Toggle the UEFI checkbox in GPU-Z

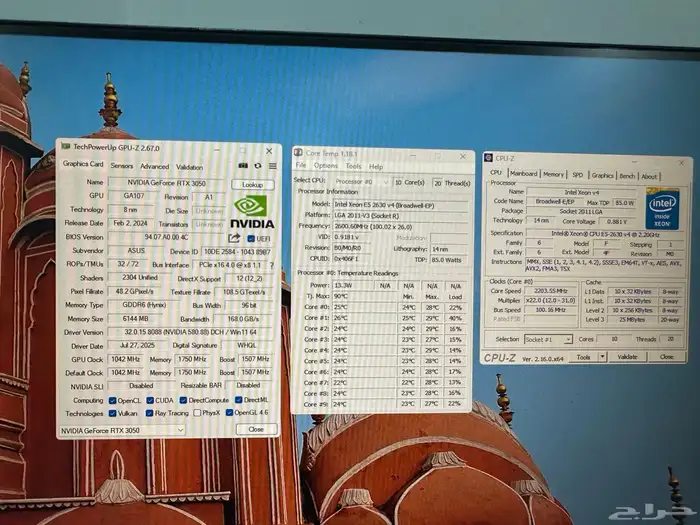(251, 239)
